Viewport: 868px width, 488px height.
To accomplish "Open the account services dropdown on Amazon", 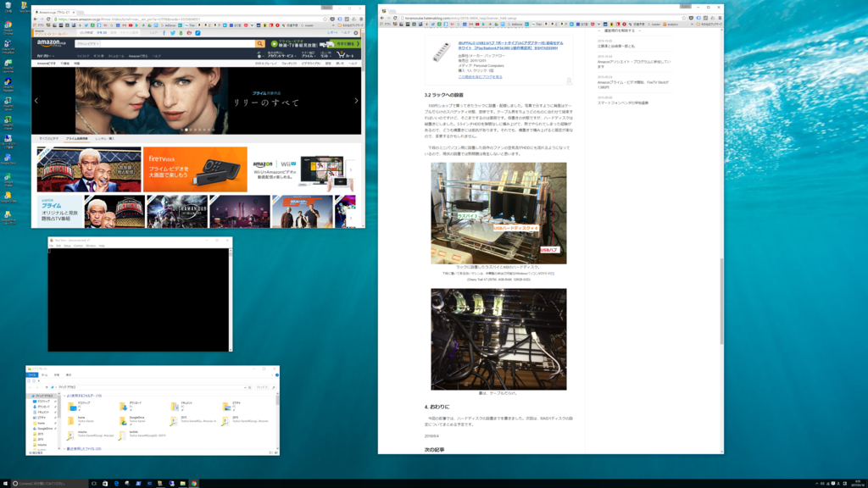I will coord(281,55).
